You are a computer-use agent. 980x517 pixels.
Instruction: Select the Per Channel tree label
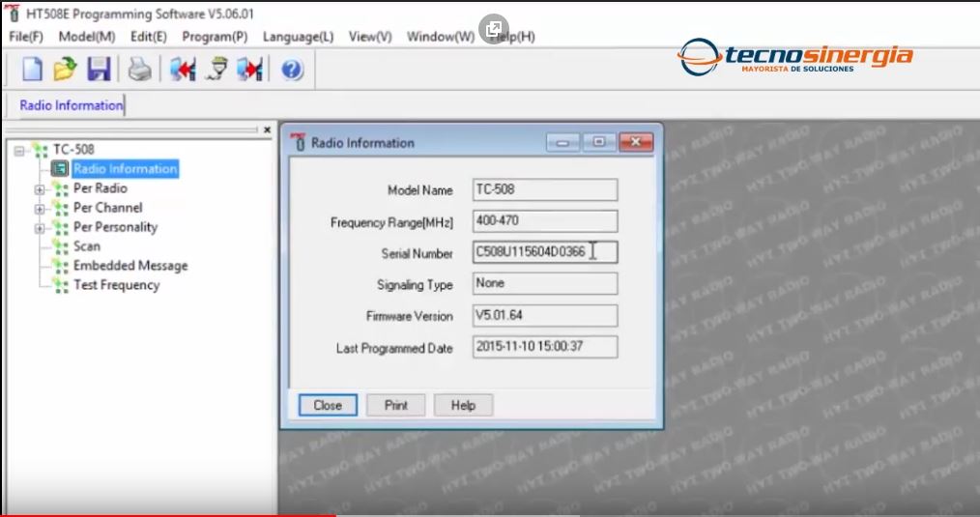(x=107, y=208)
